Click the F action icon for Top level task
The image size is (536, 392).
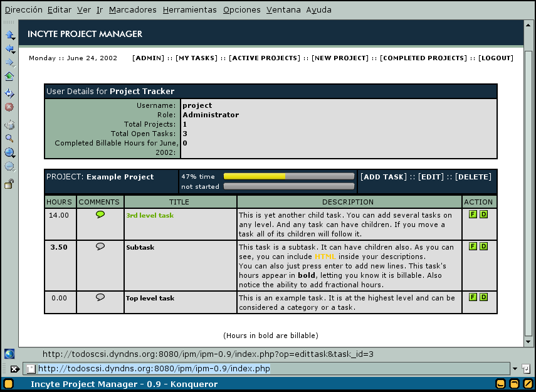pos(473,297)
